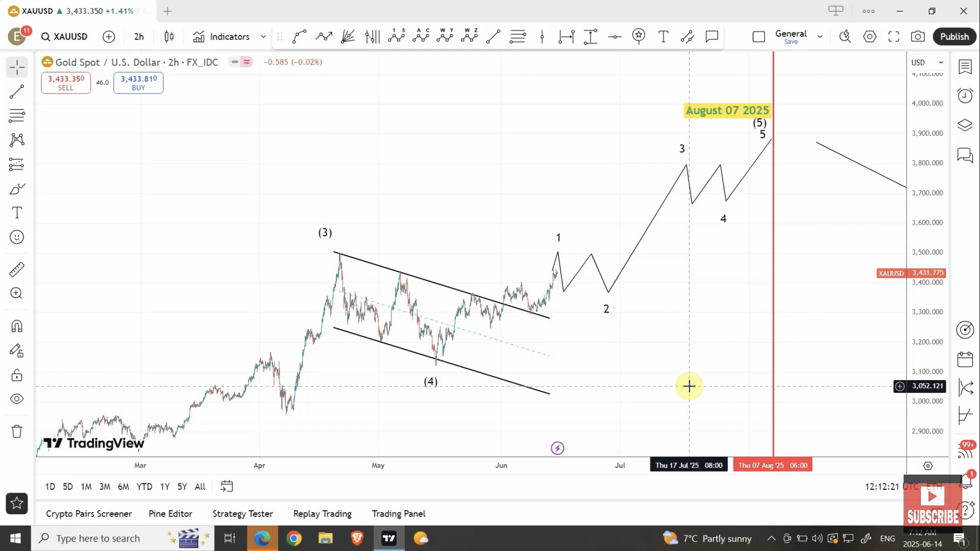Open the forecasting and measurement tools
Image resolution: width=980 pixels, height=551 pixels.
[x=17, y=164]
